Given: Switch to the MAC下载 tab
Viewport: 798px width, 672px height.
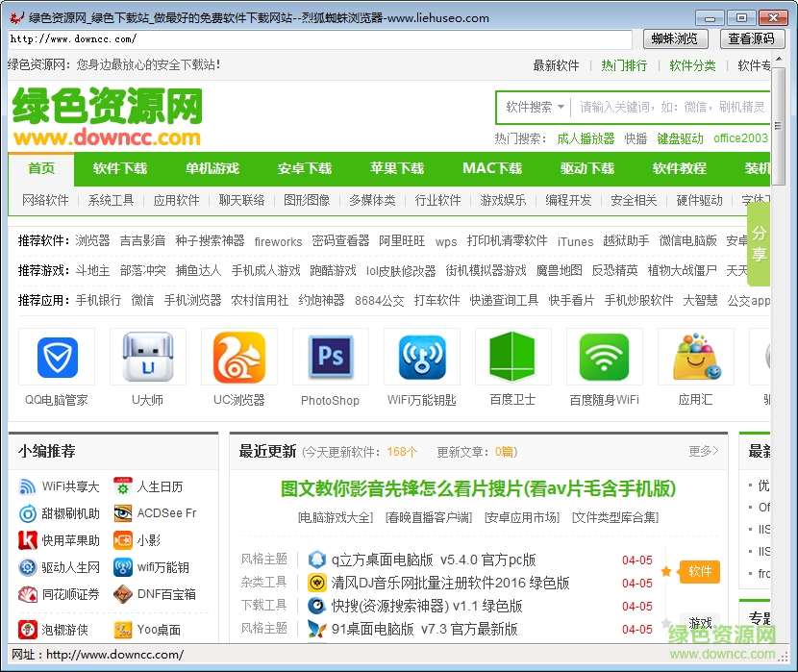Looking at the screenshot, I should point(492,168).
